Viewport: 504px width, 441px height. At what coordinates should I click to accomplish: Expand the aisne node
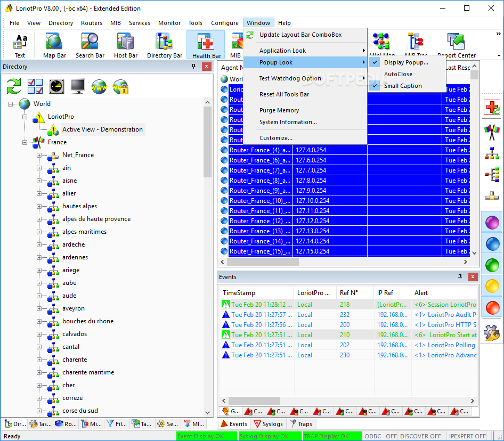(39, 181)
